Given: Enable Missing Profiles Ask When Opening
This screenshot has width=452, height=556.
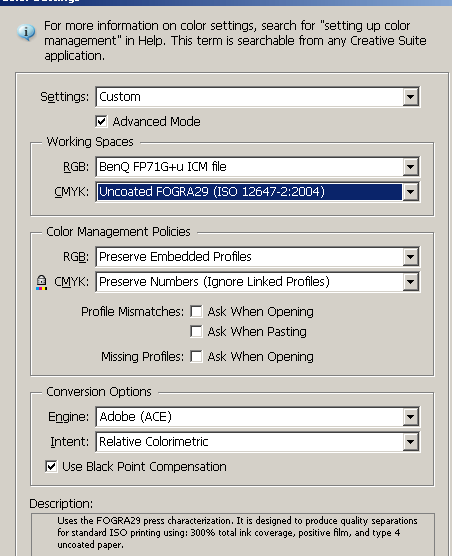Looking at the screenshot, I should click(x=196, y=356).
